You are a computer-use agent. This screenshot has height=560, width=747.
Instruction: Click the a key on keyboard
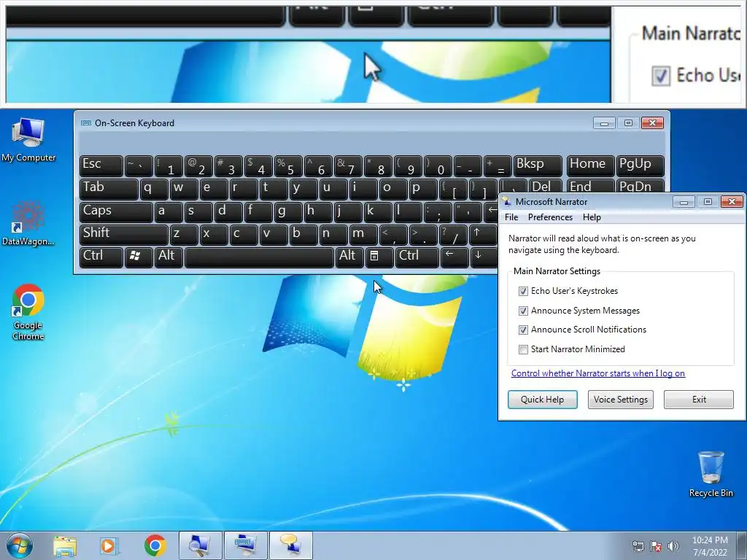click(x=169, y=212)
